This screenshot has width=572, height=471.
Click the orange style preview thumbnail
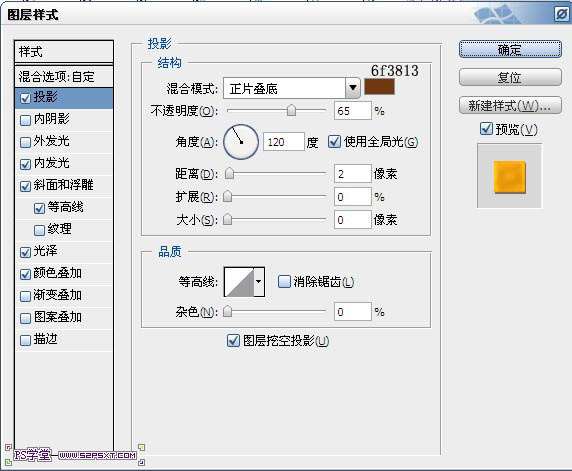(510, 176)
